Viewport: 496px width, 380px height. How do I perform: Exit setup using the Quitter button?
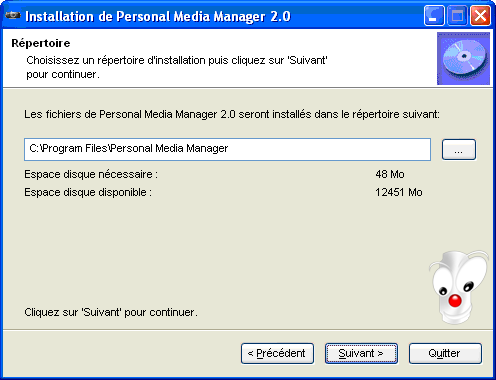coord(445,353)
